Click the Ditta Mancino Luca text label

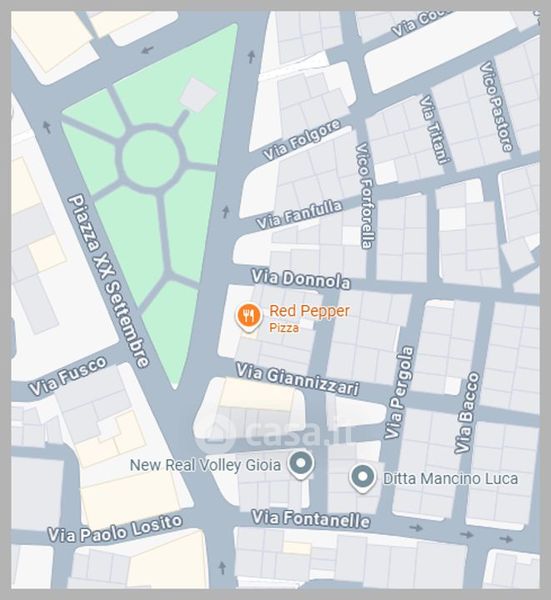(451, 479)
